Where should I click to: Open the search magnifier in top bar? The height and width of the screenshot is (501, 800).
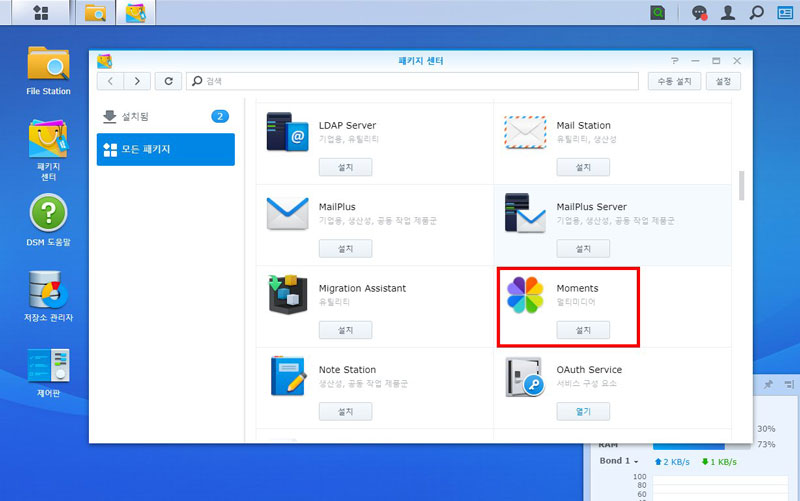pos(757,13)
